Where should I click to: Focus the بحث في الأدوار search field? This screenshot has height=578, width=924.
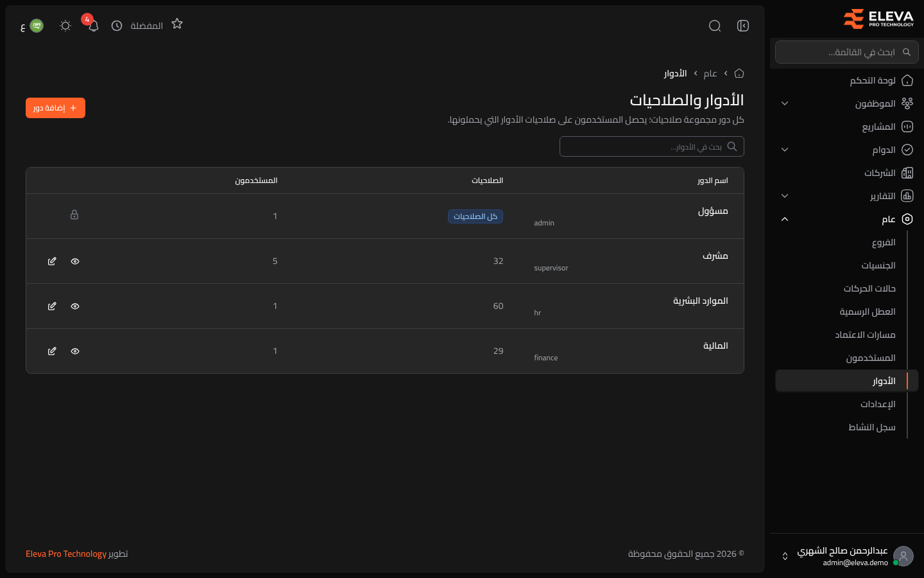652,146
